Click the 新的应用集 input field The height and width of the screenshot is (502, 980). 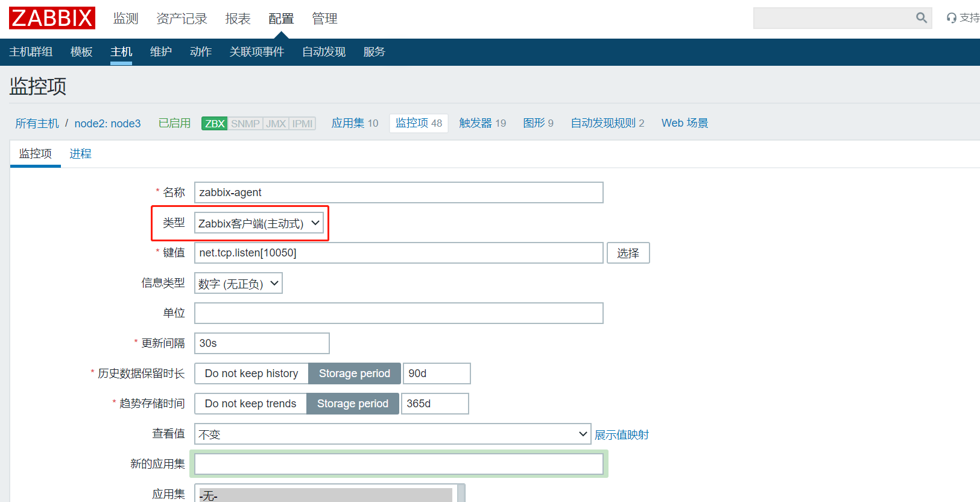(399, 464)
